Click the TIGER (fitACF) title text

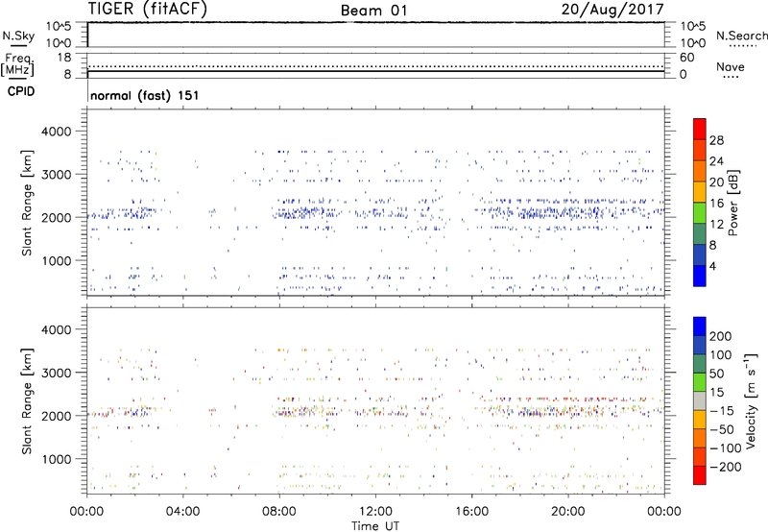click(x=148, y=9)
